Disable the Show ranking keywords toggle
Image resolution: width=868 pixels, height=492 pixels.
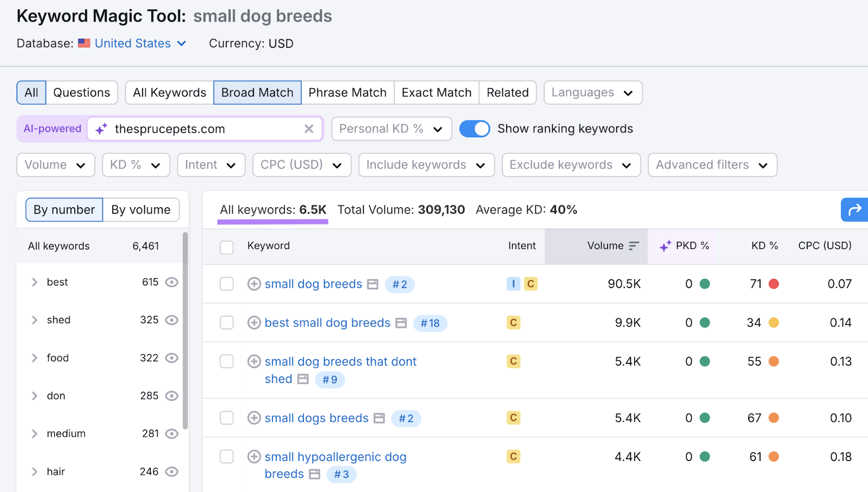(475, 129)
